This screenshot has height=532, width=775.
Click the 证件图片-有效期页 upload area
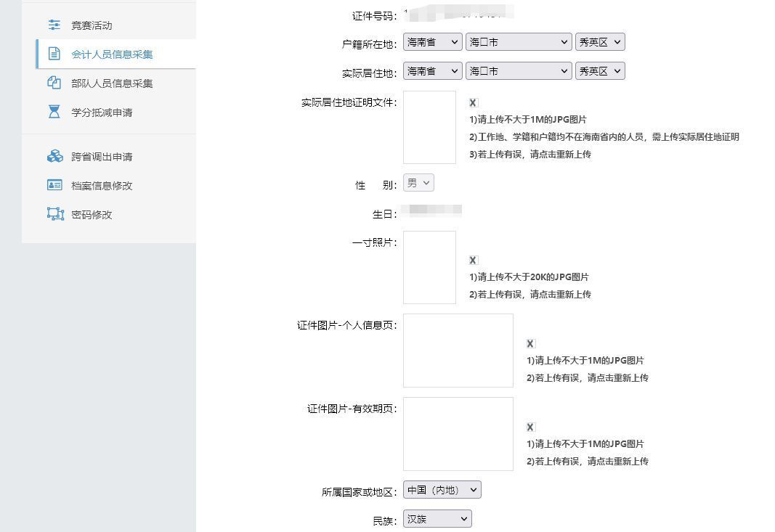(x=458, y=434)
